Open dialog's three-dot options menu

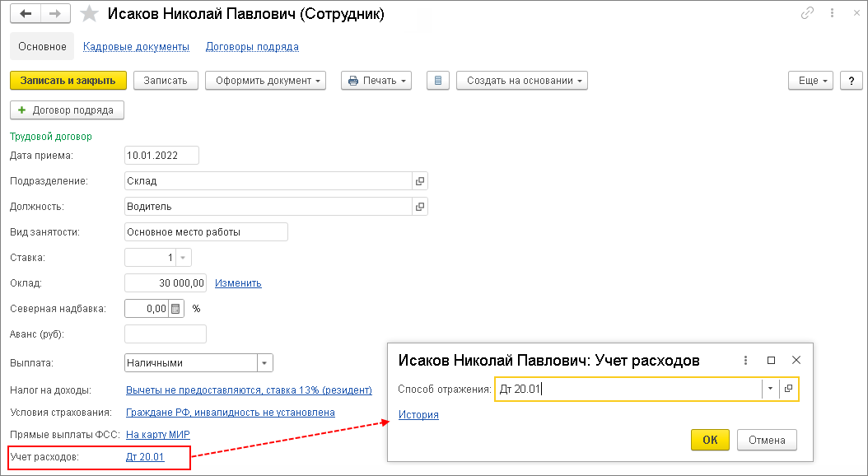point(745,360)
